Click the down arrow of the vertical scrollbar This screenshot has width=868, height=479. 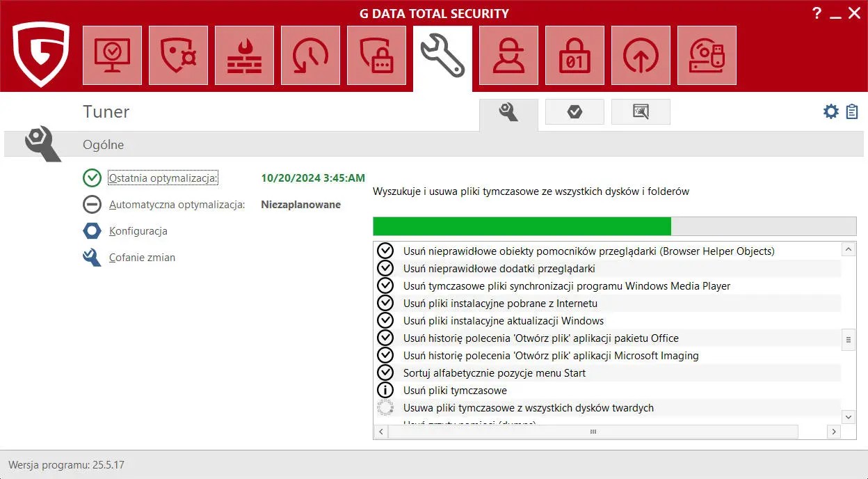tap(848, 416)
